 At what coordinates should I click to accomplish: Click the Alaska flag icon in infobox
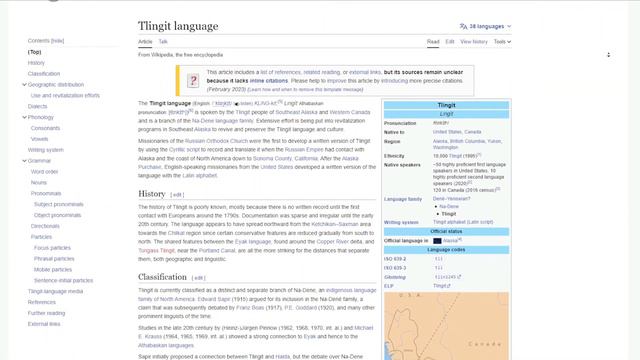(437, 241)
